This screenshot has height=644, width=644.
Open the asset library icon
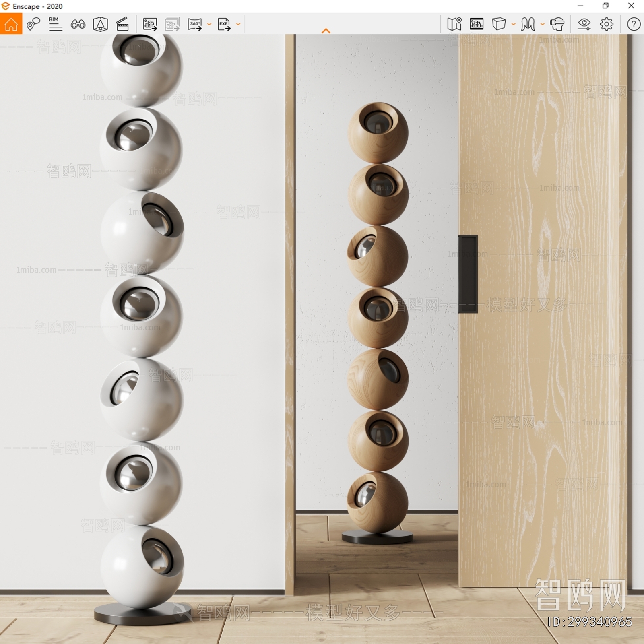tap(477, 24)
